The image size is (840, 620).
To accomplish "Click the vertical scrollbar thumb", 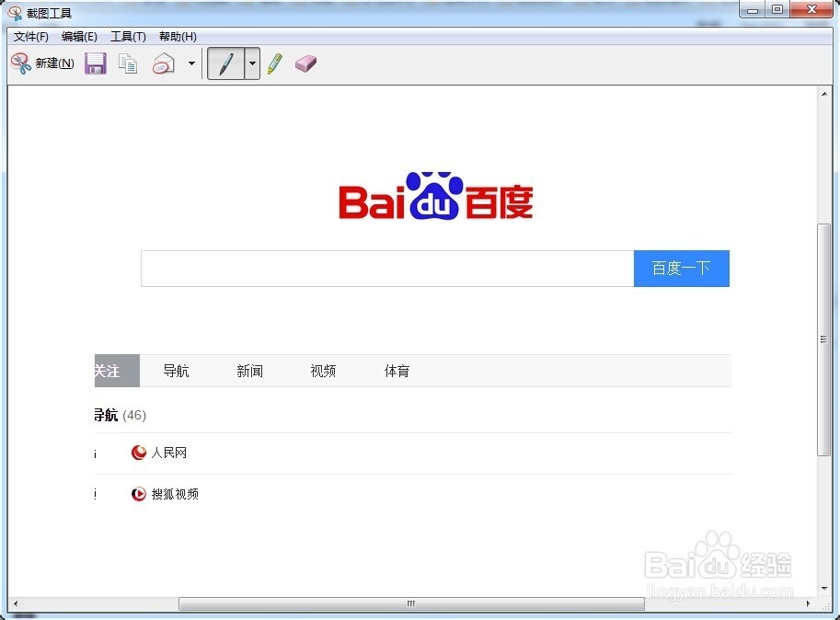I will point(823,339).
